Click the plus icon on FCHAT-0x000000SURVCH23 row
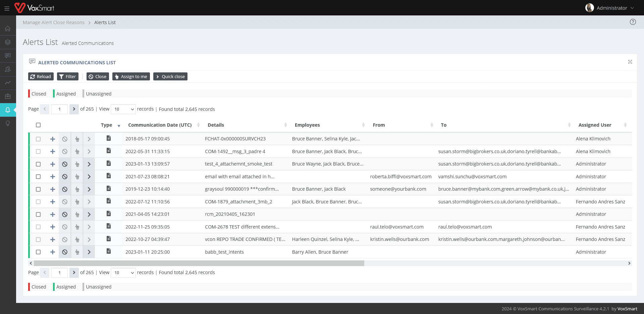Image resolution: width=644 pixels, height=314 pixels. click(53, 139)
